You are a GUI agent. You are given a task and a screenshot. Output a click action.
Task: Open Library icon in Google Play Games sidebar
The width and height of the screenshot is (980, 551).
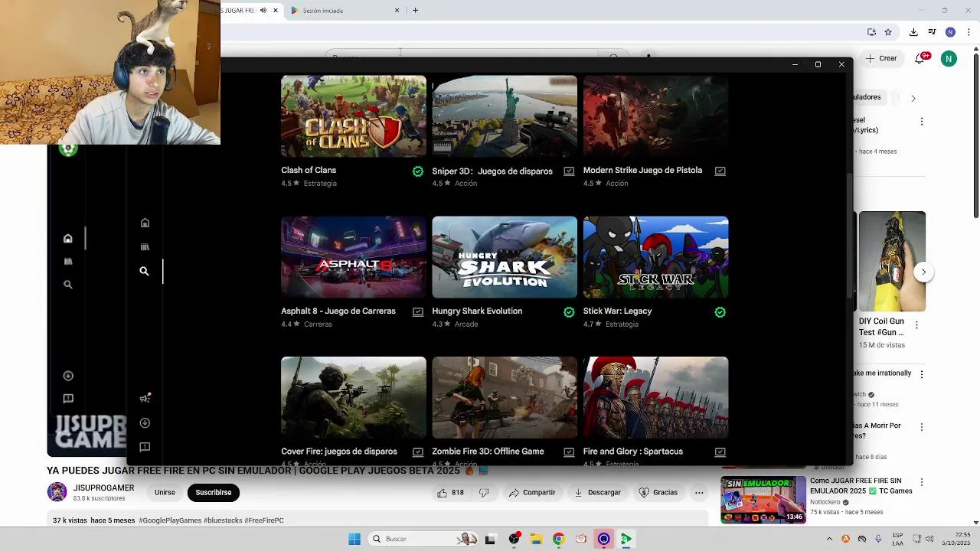(145, 247)
